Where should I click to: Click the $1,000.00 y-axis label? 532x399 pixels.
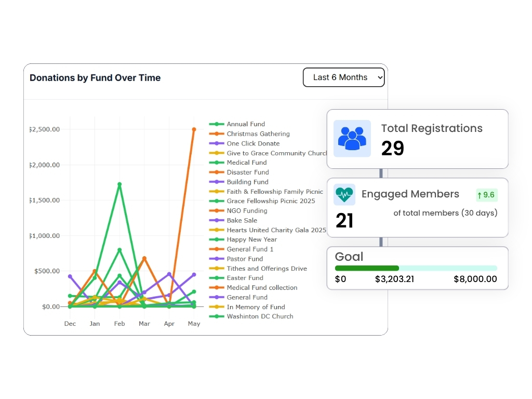pyautogui.click(x=45, y=236)
